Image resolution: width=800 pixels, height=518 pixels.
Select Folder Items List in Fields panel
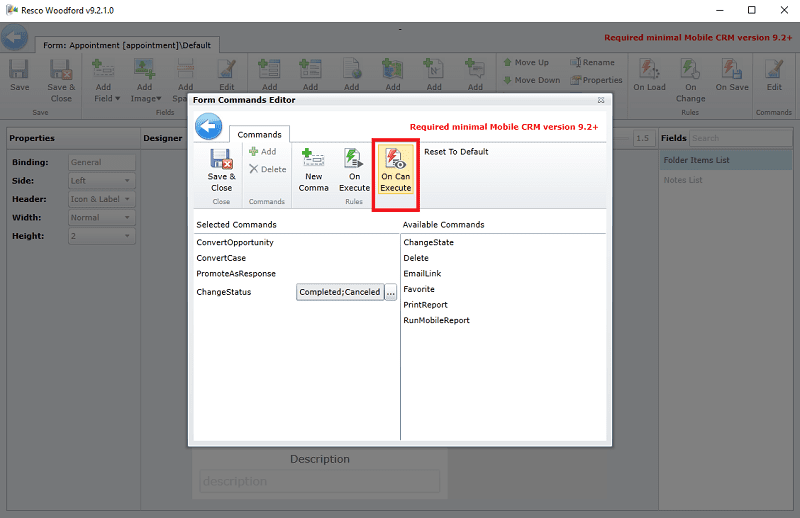tap(726, 160)
